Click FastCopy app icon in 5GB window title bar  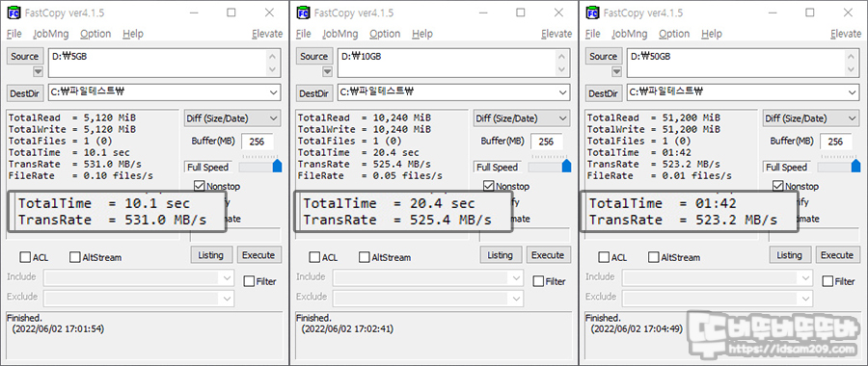pyautogui.click(x=14, y=13)
